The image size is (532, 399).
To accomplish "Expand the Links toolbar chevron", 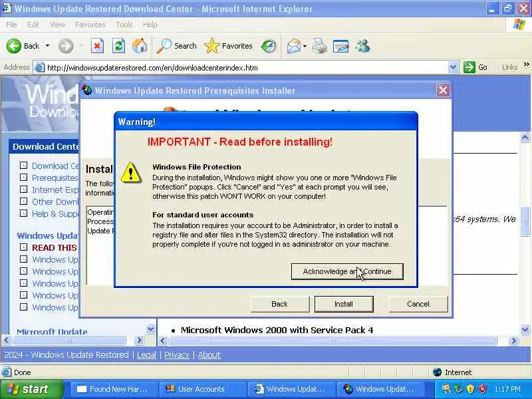I will click(x=526, y=64).
